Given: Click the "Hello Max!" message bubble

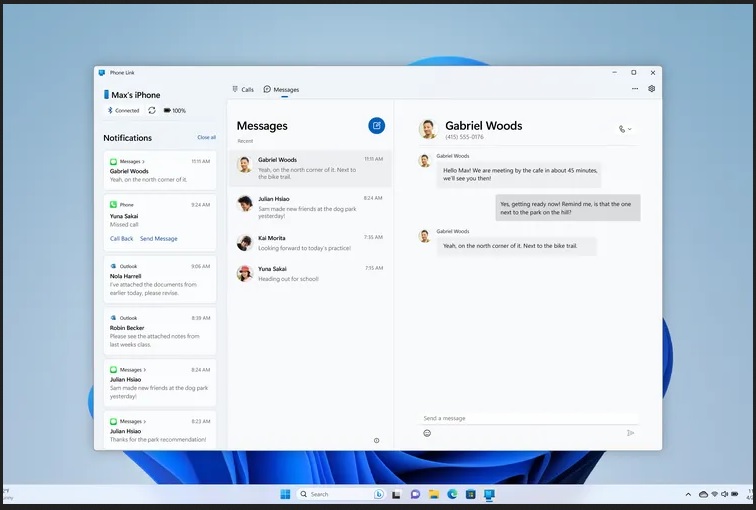Looking at the screenshot, I should [x=519, y=174].
